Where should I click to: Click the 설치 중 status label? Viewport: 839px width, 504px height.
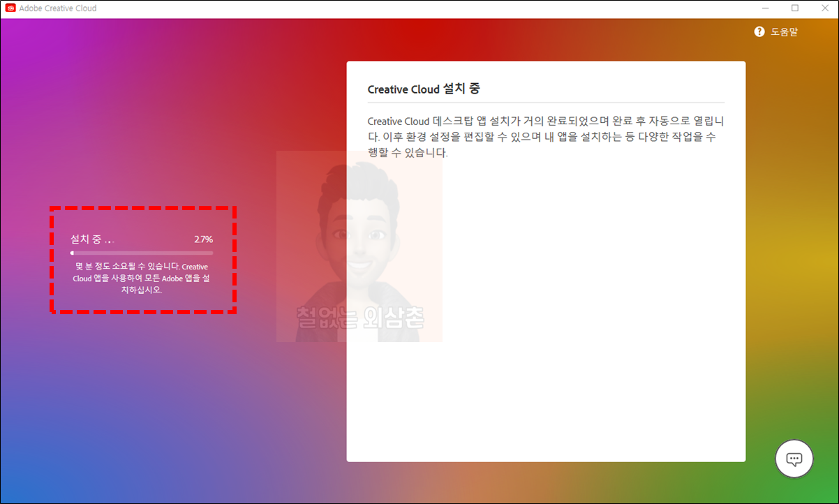(91, 239)
